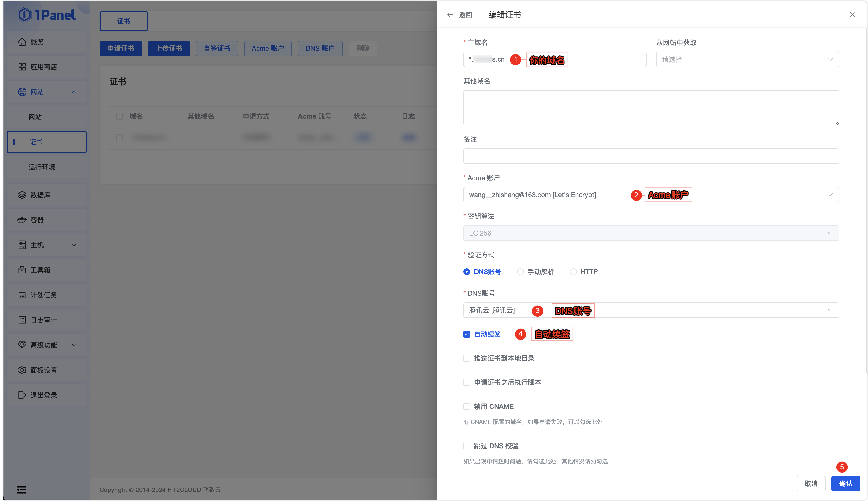868x501 pixels.
Task: Click the database stack icon
Action: pyautogui.click(x=22, y=195)
